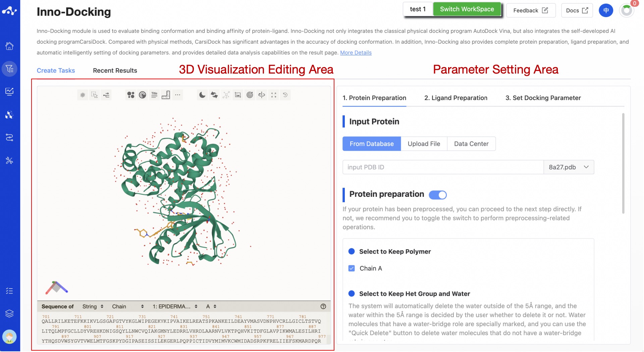Toggle fullscreen view of the viewer
This screenshot has height=352, width=644.
tap(274, 95)
